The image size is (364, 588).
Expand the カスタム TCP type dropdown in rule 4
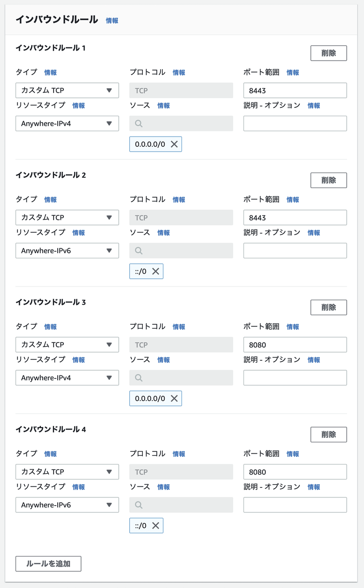(x=67, y=472)
